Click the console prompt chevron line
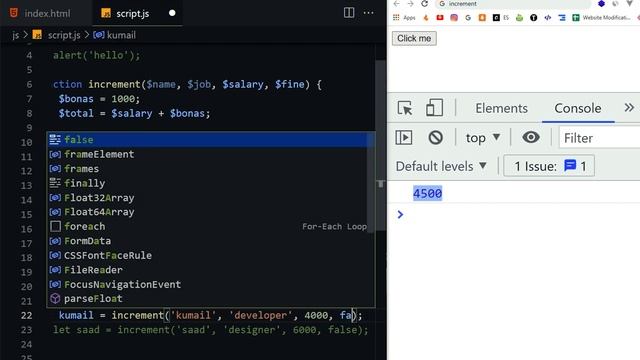Image resolution: width=640 pixels, height=360 pixels. click(400, 214)
